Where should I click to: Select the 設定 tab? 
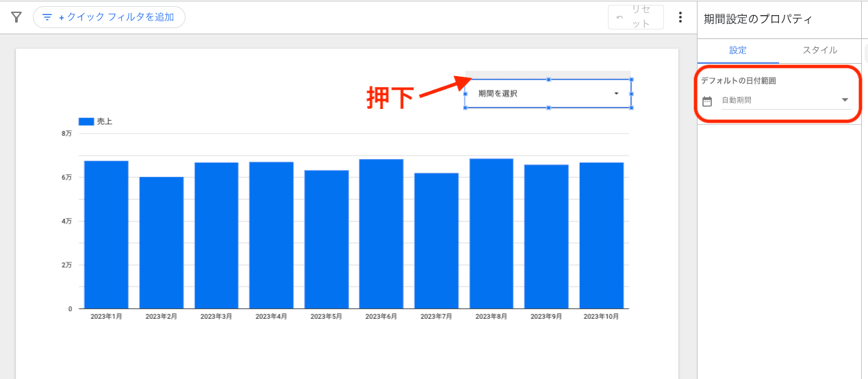click(738, 50)
